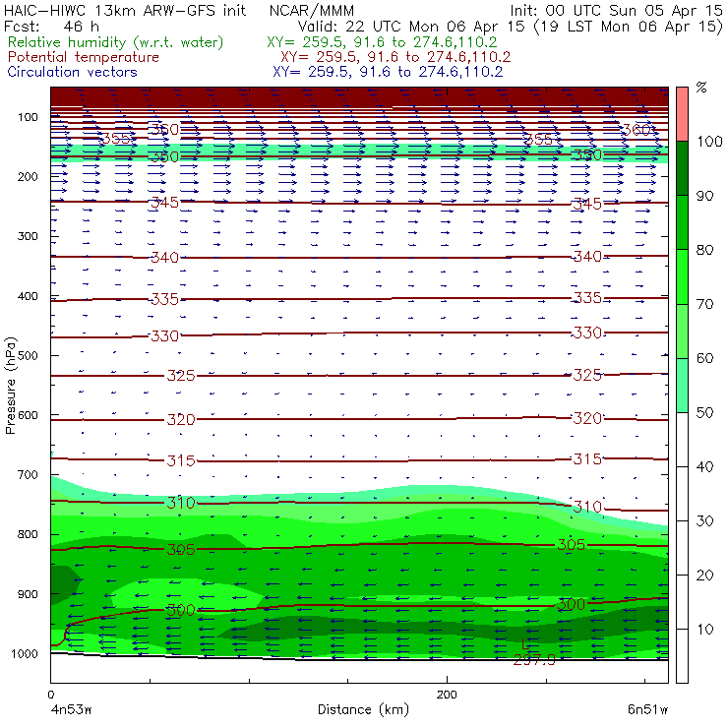Image resolution: width=728 pixels, height=728 pixels.
Task: Click the colorbar '50' tick label
Action: pyautogui.click(x=704, y=413)
